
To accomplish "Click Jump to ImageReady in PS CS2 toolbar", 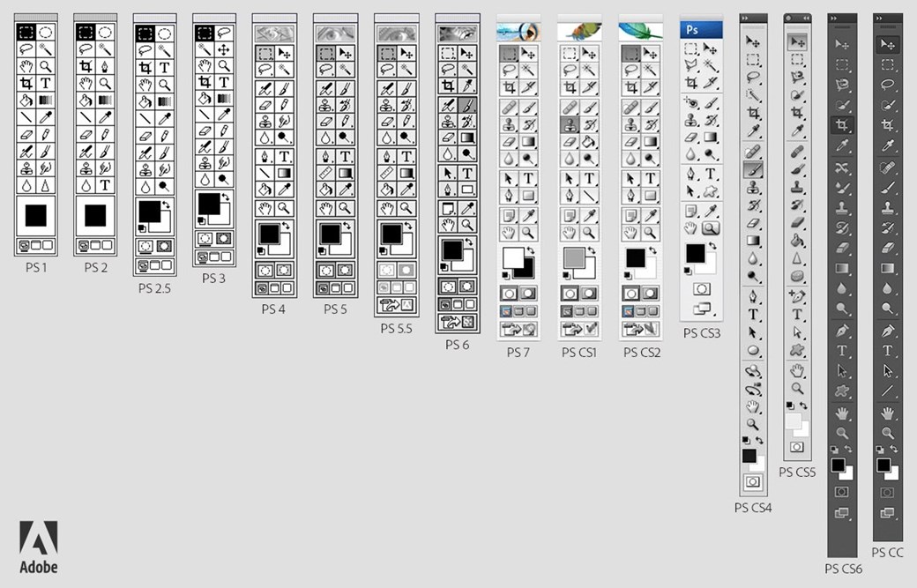I will (x=640, y=329).
